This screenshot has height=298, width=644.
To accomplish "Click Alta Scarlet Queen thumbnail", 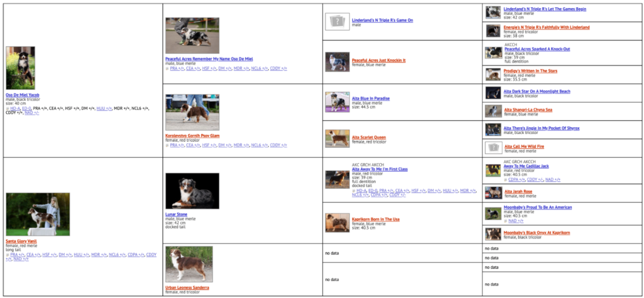I will pyautogui.click(x=337, y=138).
